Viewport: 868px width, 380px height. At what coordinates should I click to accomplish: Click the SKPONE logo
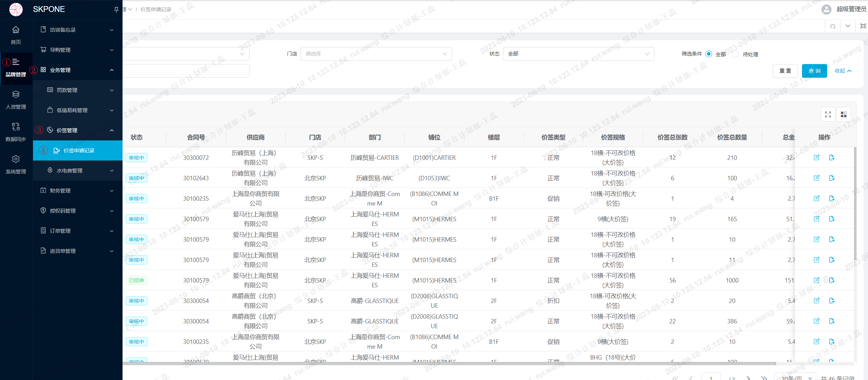coord(16,9)
